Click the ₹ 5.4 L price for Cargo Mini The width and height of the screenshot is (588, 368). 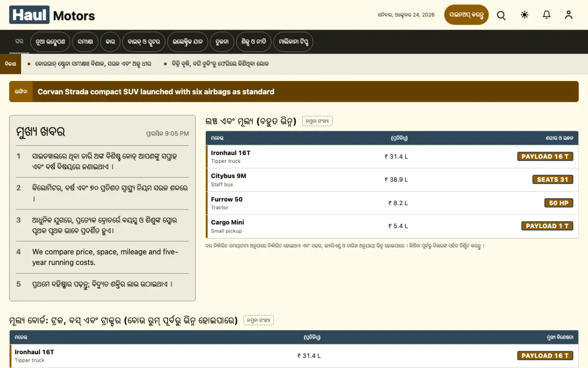click(398, 226)
